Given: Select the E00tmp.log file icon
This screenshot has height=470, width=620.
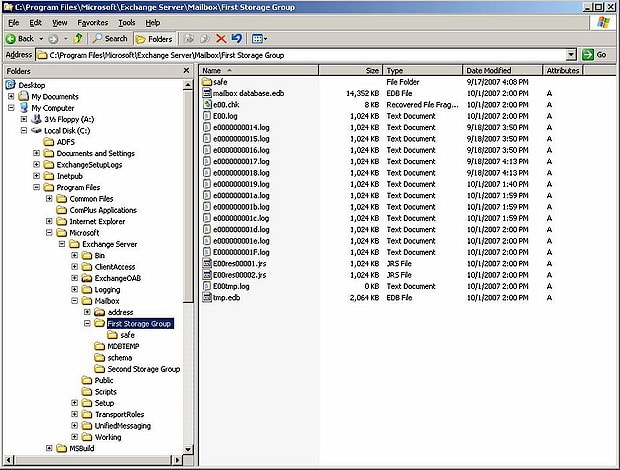Looking at the screenshot, I should coord(207,286).
